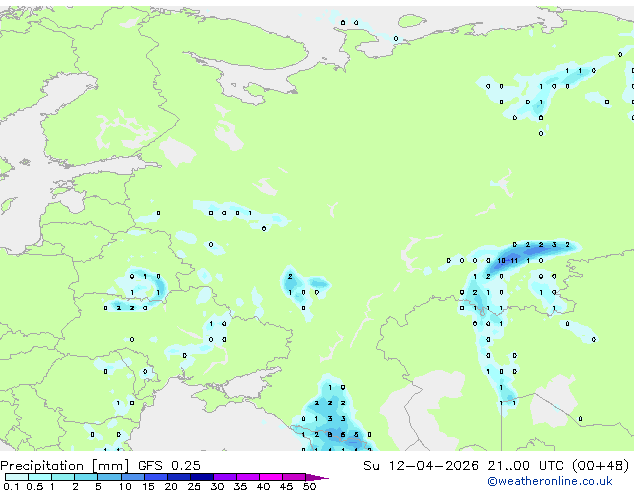Click the '35' legend scale label
The image size is (634, 490).
240,486
